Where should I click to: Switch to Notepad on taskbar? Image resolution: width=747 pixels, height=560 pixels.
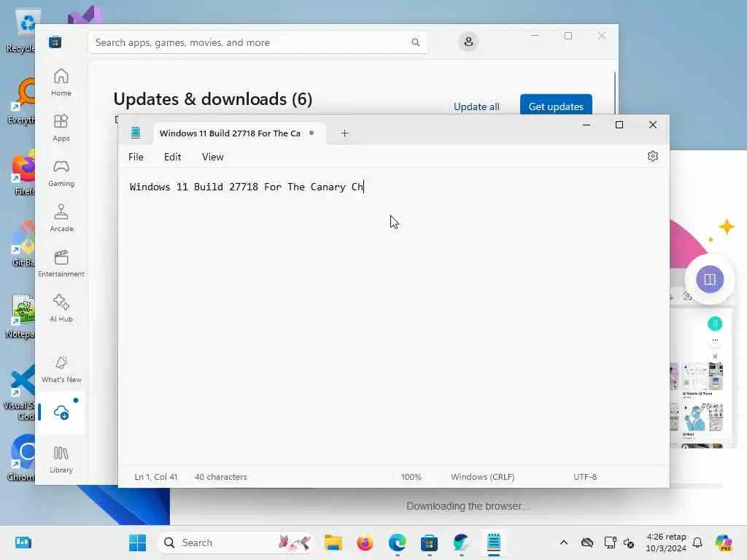(x=494, y=542)
